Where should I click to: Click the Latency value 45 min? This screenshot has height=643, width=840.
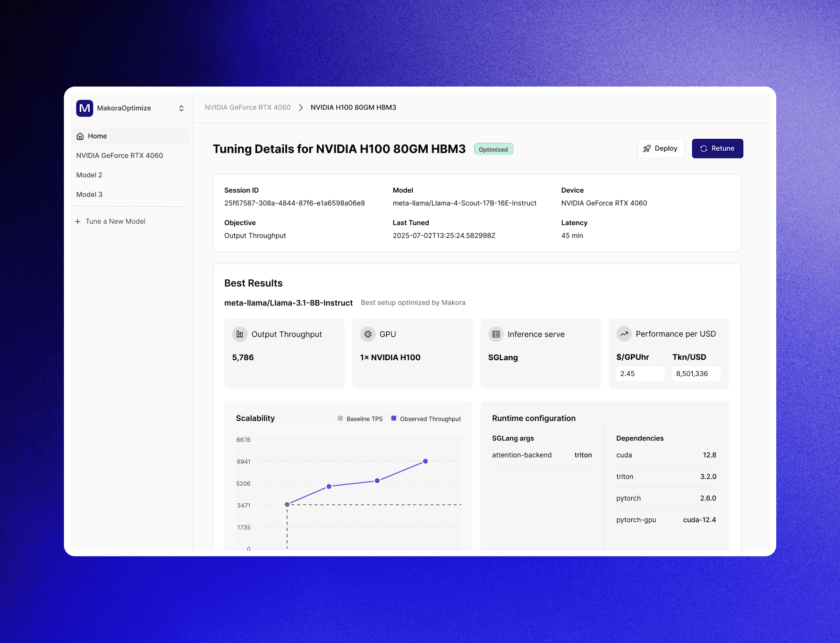(x=572, y=236)
